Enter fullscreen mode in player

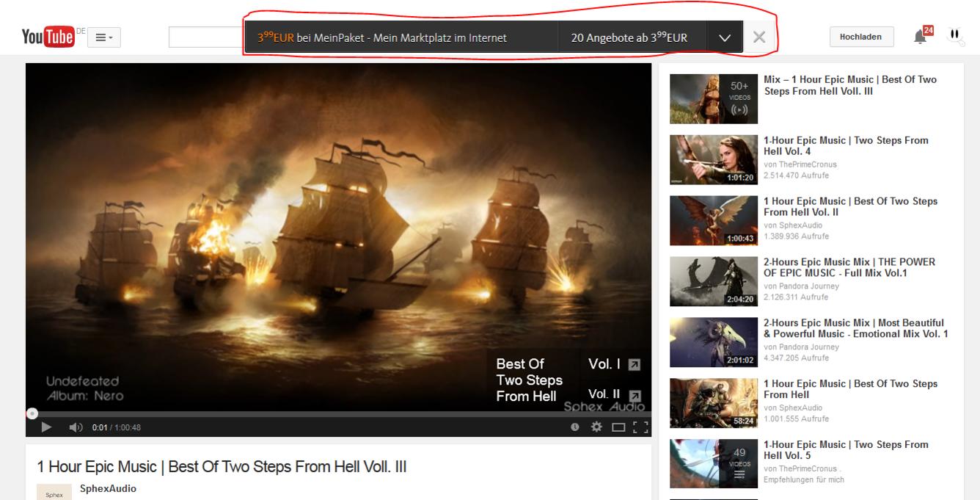(639, 427)
